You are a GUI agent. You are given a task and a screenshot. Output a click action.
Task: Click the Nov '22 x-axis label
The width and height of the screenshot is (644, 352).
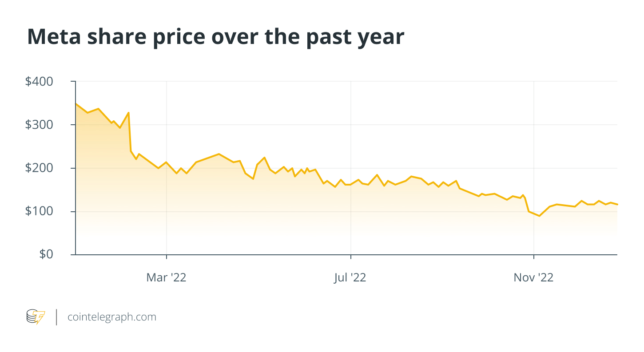(x=533, y=277)
